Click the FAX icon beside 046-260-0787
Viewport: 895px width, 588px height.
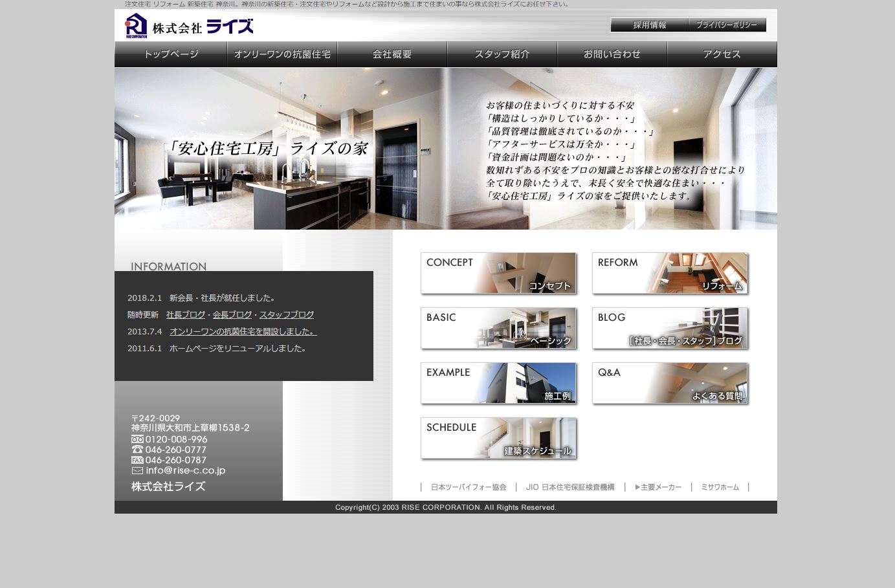click(137, 460)
